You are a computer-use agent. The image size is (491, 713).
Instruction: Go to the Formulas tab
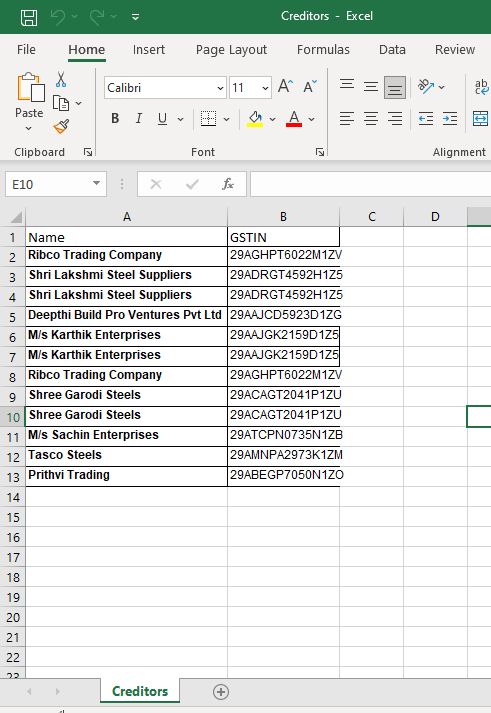[x=323, y=50]
